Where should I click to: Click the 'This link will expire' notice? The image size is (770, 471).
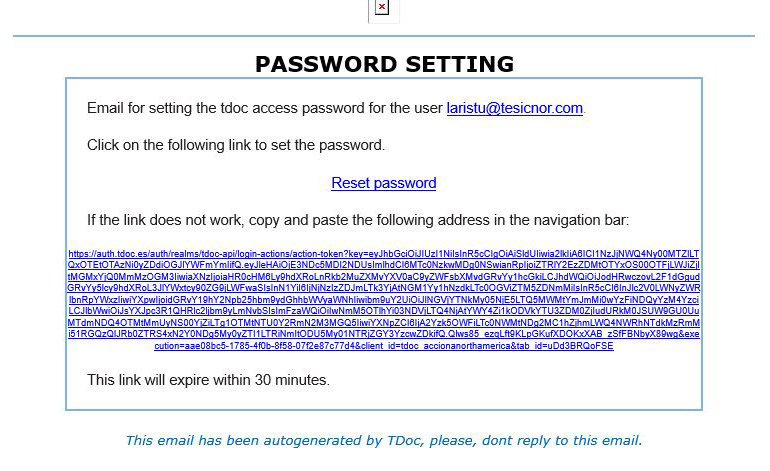pos(208,380)
